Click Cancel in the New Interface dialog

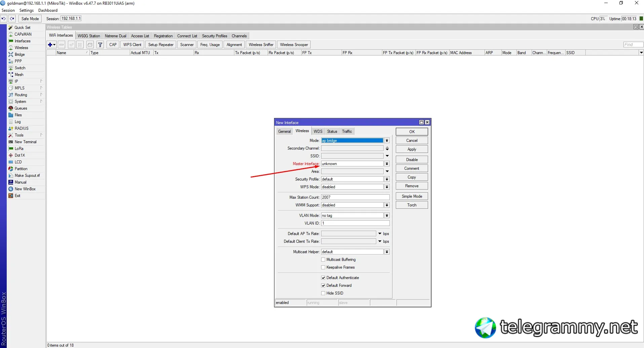[x=412, y=141]
